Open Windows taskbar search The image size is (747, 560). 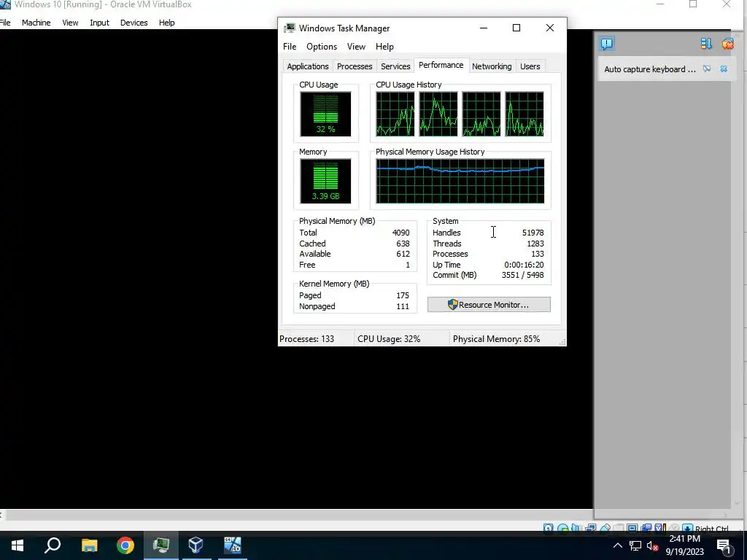click(53, 545)
